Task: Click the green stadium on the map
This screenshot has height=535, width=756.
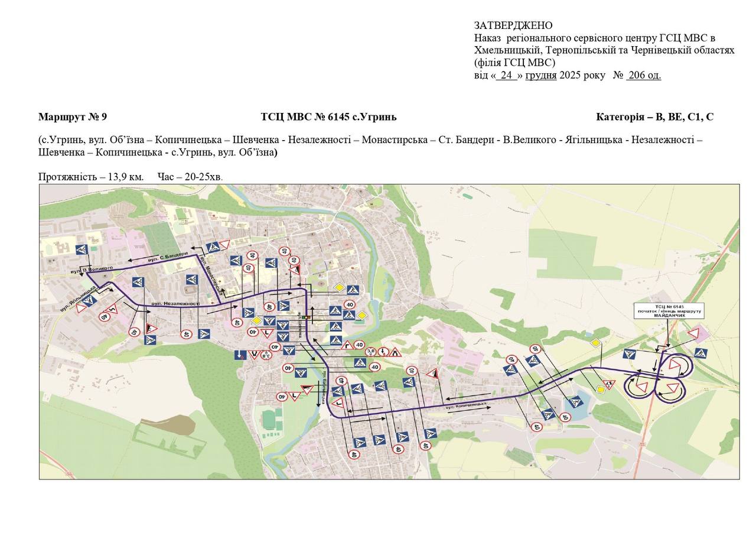Action: (269, 419)
